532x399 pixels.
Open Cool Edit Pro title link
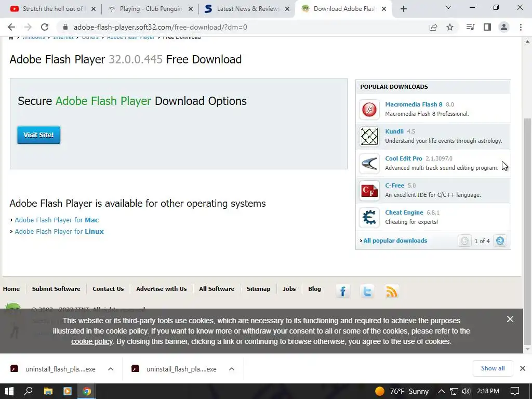[403, 158]
